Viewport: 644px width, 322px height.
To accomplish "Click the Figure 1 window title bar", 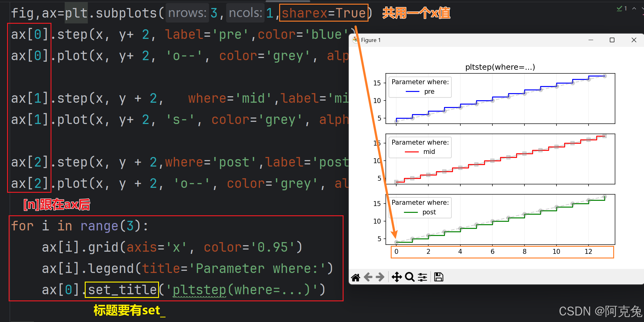I will [x=371, y=40].
